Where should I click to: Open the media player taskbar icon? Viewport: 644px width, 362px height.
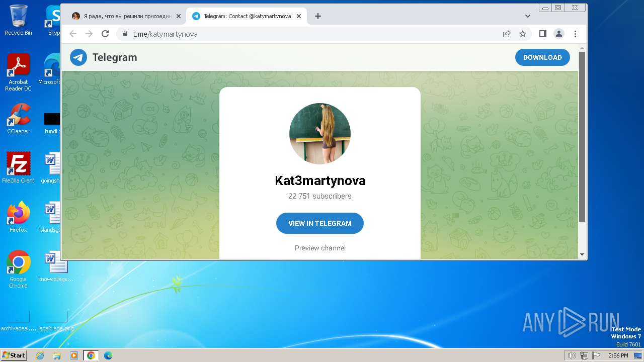click(x=74, y=355)
